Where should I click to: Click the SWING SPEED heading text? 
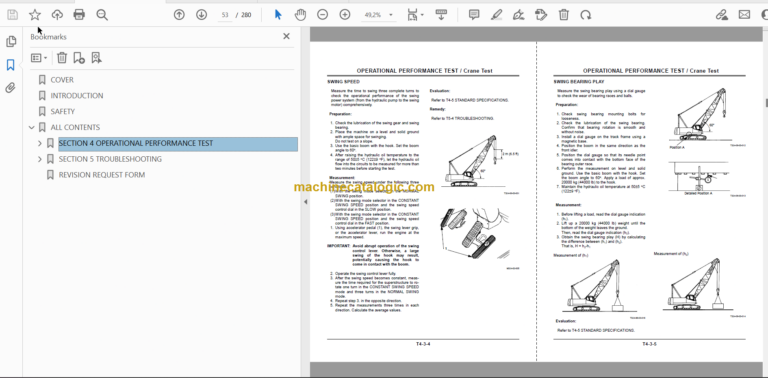[343, 82]
